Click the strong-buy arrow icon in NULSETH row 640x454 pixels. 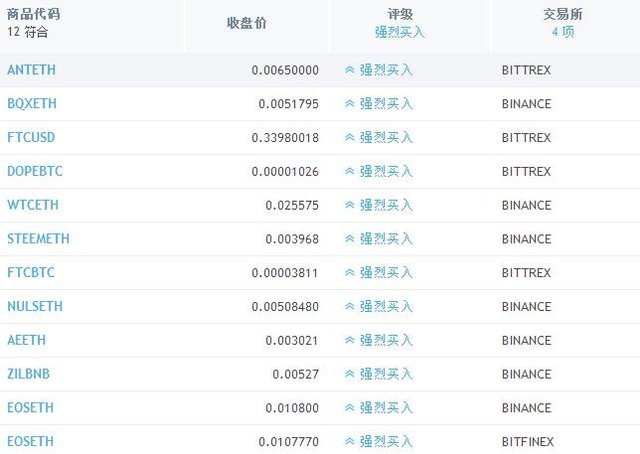pos(349,307)
